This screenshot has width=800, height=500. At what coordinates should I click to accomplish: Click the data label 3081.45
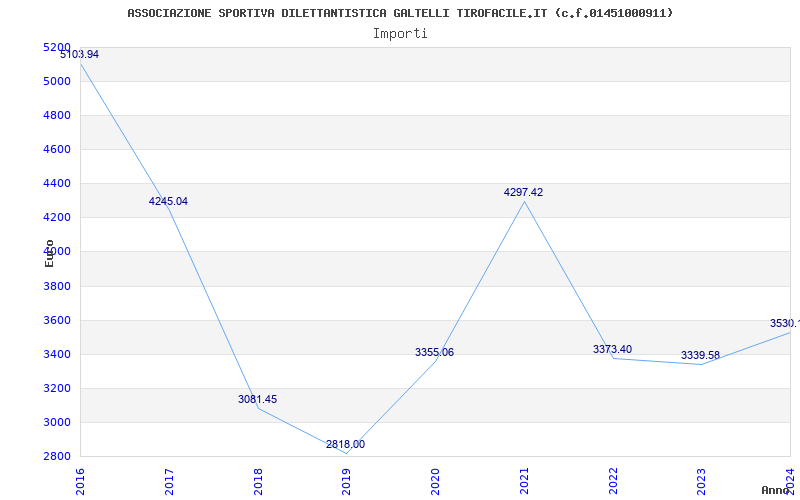coord(258,399)
